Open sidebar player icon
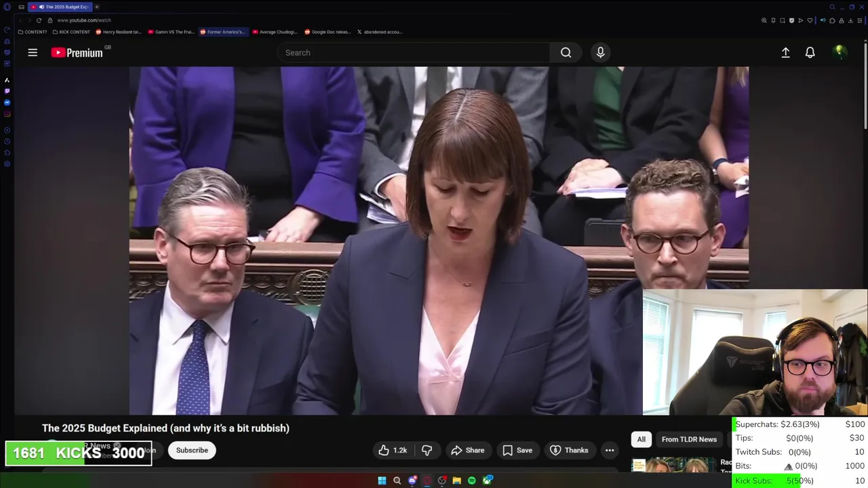 pos(7,129)
